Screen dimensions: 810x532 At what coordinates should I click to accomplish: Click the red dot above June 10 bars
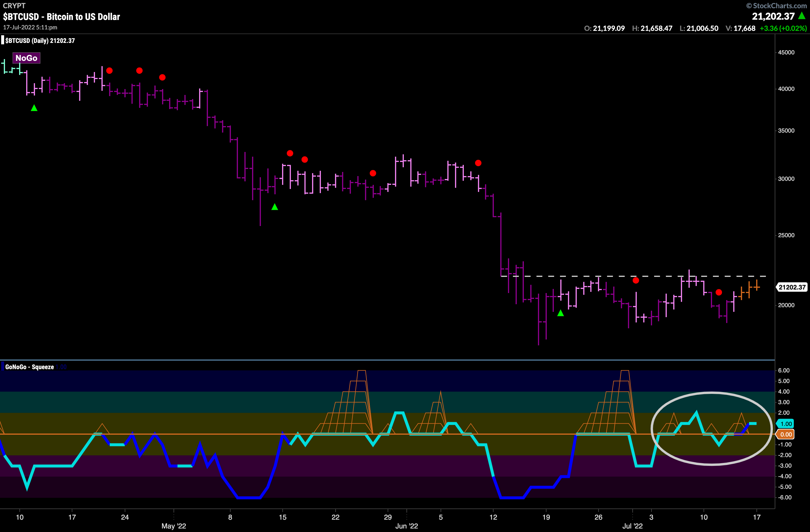[478, 163]
